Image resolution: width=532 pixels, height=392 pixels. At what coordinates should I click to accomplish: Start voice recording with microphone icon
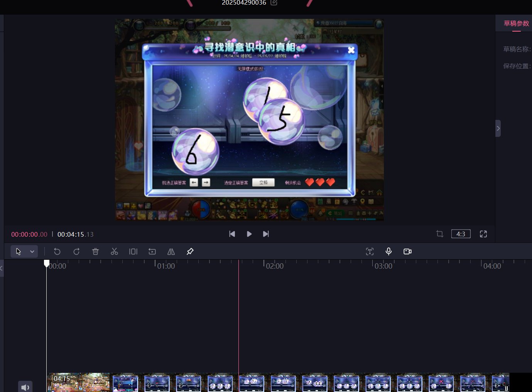click(388, 252)
